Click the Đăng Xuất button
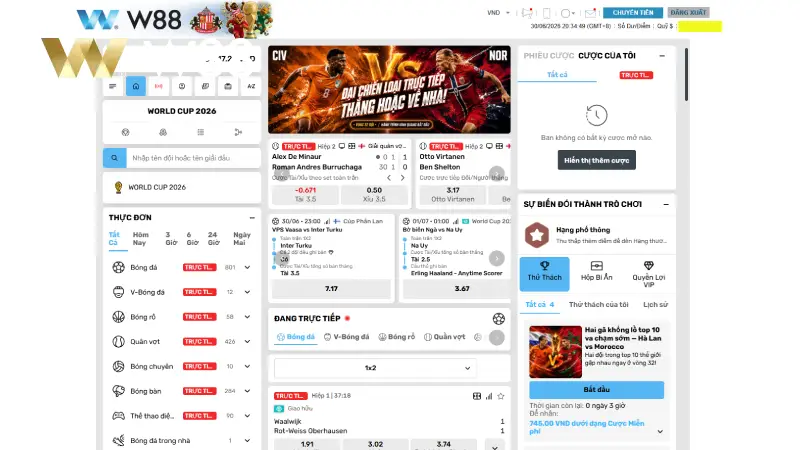 [x=688, y=13]
